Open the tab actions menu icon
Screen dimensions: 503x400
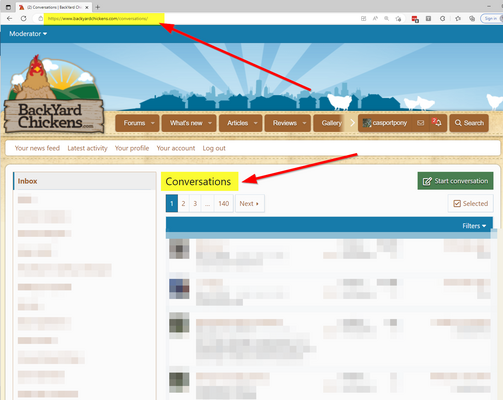coord(8,7)
